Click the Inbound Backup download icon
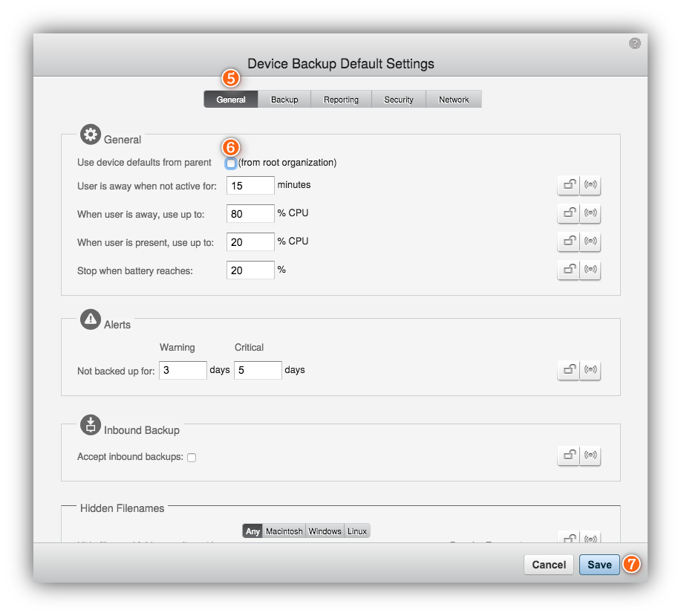681x616 pixels. tap(90, 425)
